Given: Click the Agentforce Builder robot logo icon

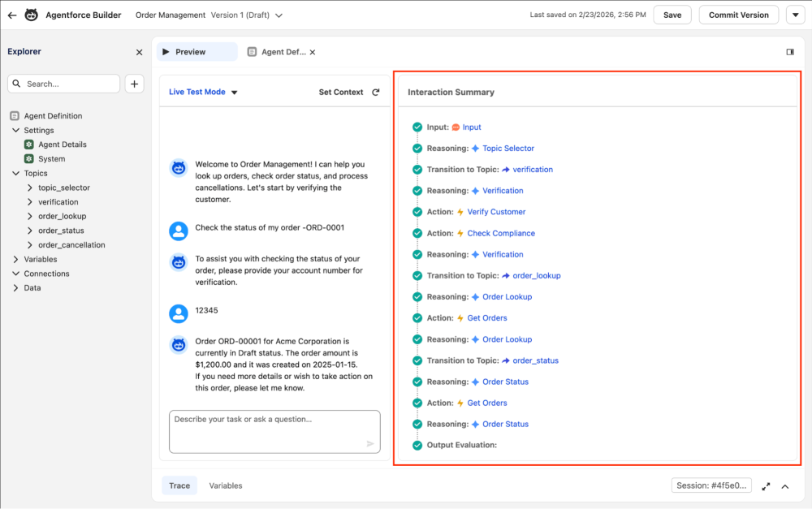Looking at the screenshot, I should 31,15.
